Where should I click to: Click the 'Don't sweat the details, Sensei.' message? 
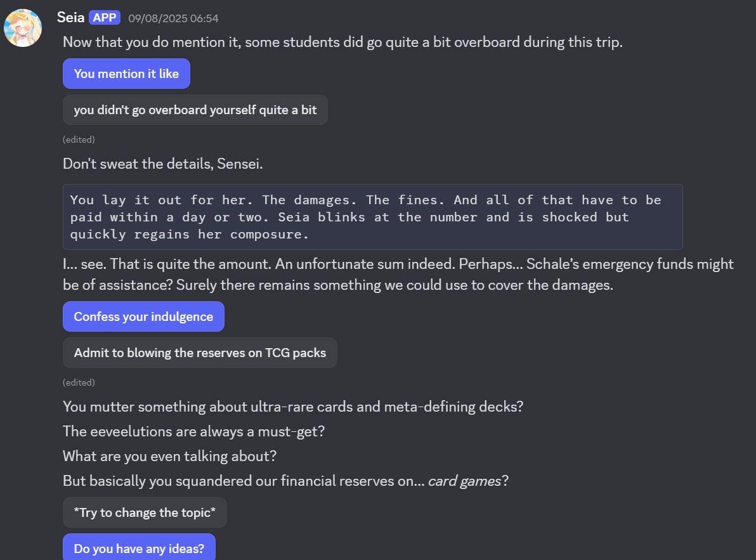[163, 164]
